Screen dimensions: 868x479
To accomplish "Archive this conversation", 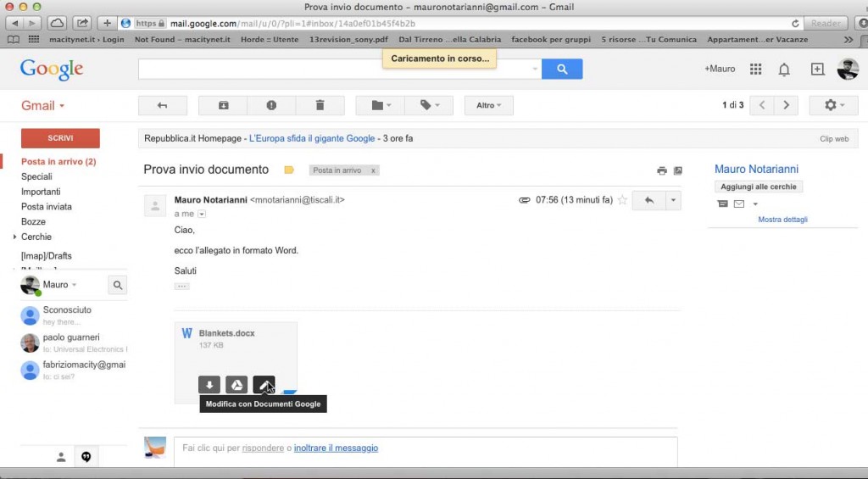I will [x=223, y=105].
